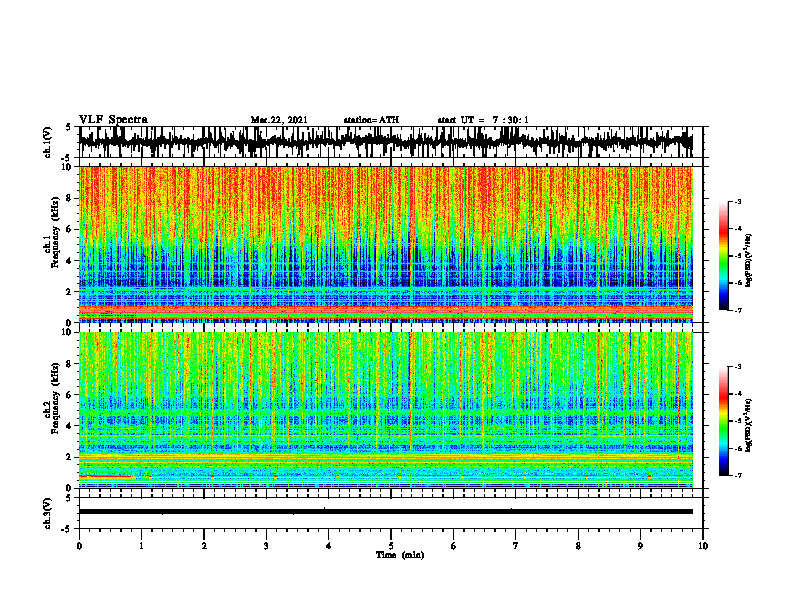Click the ch.1 spectrogram color scale bar
This screenshot has height=612, width=792.
click(724, 256)
